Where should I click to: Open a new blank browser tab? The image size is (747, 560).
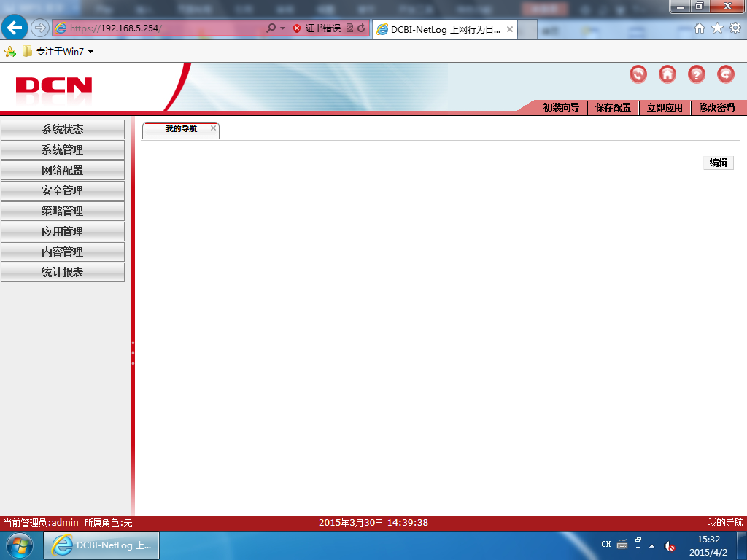[x=527, y=29]
